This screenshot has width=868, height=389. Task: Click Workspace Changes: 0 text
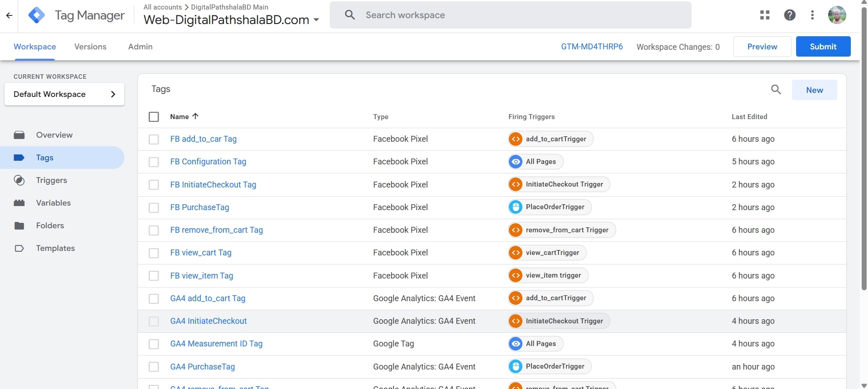pyautogui.click(x=678, y=47)
